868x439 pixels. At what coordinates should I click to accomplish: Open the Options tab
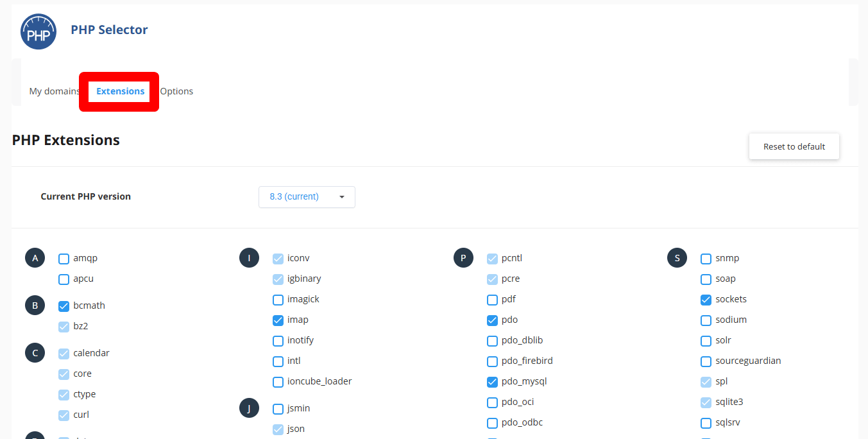tap(176, 91)
